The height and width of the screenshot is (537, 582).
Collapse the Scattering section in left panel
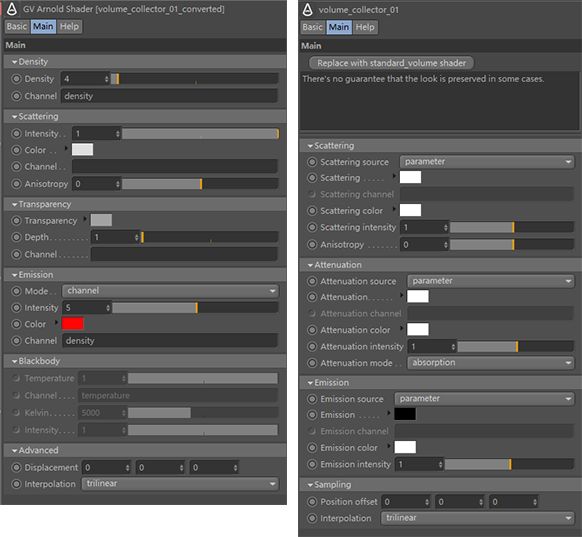click(x=14, y=117)
